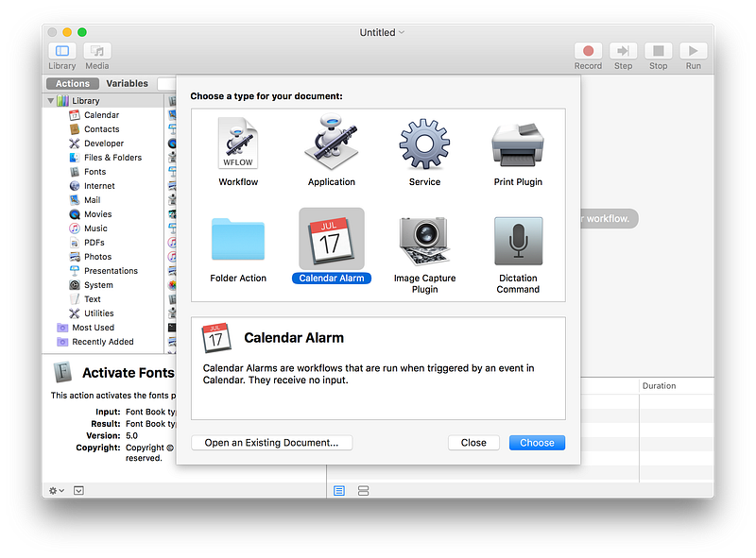Choose the Folder Action folder icon
This screenshot has width=756, height=558.
pos(238,240)
